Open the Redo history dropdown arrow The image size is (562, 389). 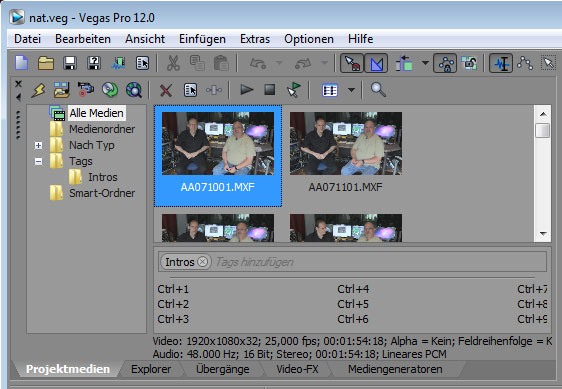(324, 63)
